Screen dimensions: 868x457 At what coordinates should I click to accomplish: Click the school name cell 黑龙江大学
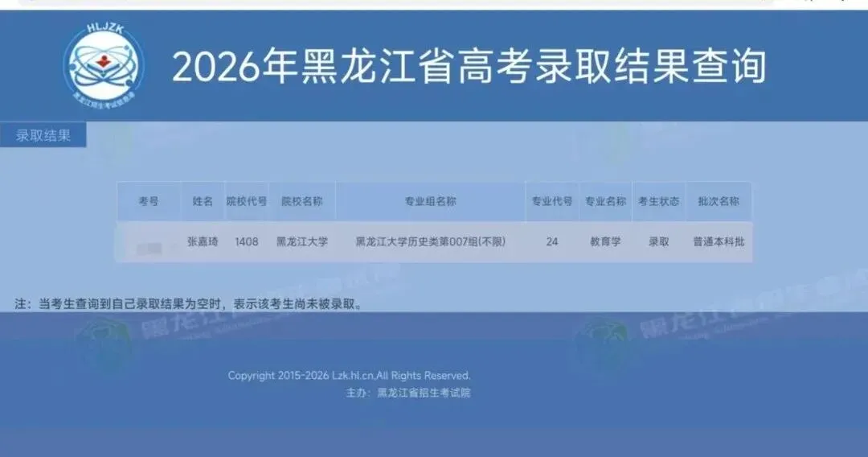tap(302, 241)
